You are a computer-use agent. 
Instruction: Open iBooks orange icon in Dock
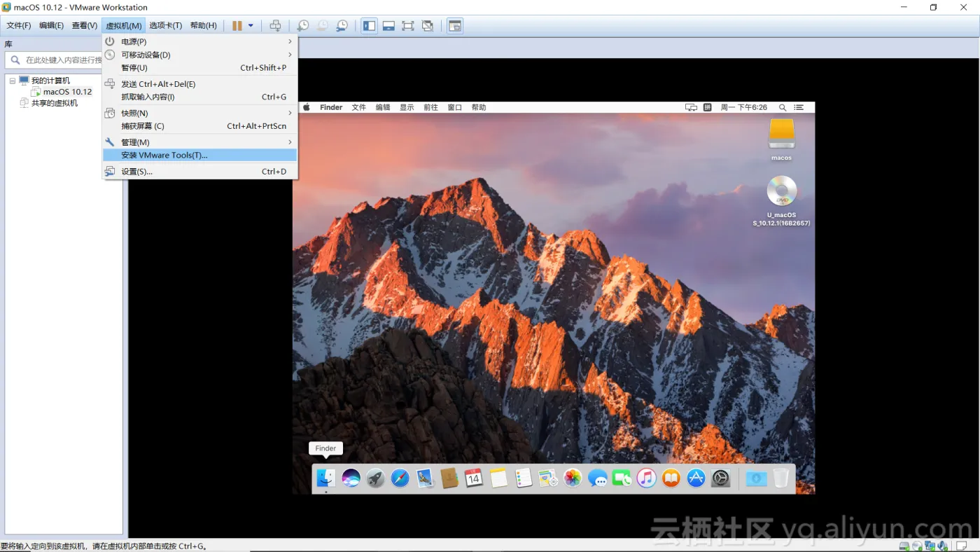671,478
